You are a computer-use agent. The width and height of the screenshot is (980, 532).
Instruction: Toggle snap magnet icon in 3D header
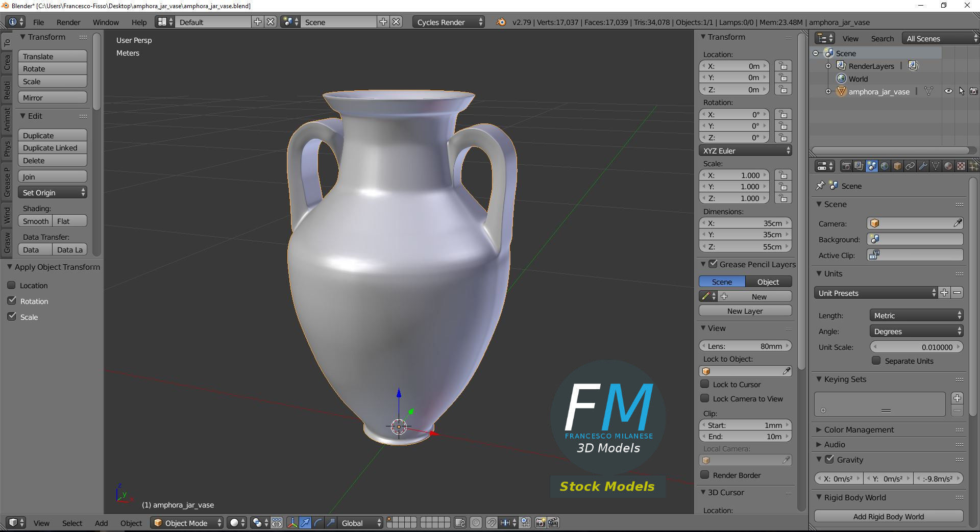[x=491, y=523]
